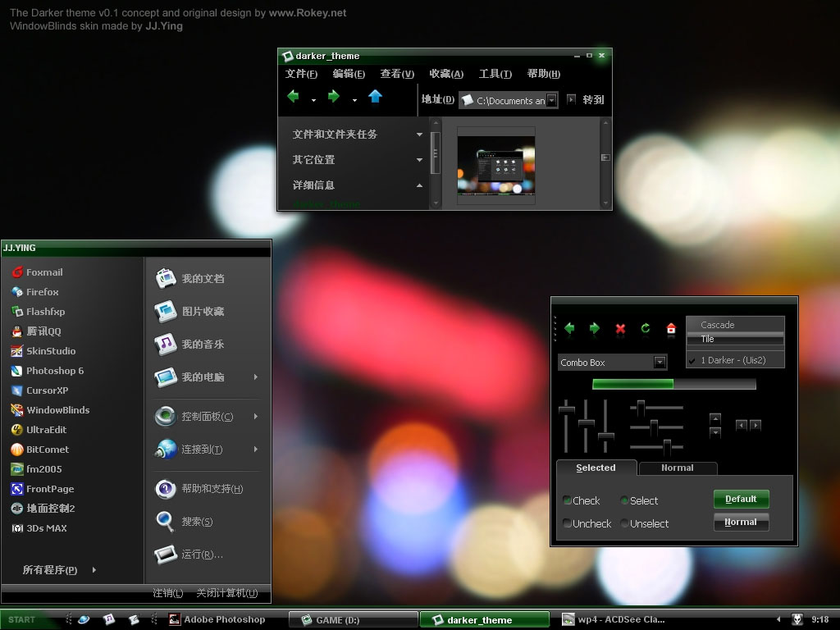
Task: Open 腾讯QQ from the start menu
Action: point(36,331)
